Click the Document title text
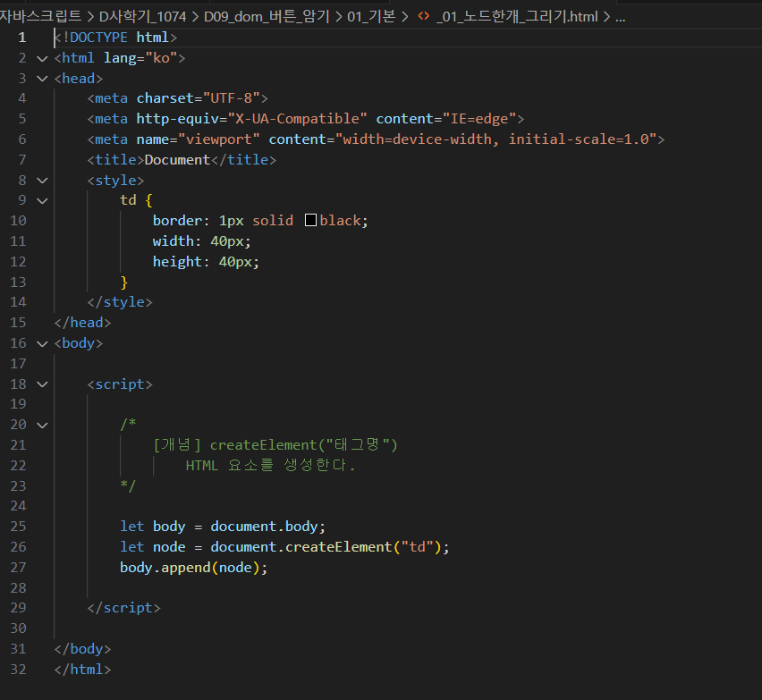 (x=177, y=160)
